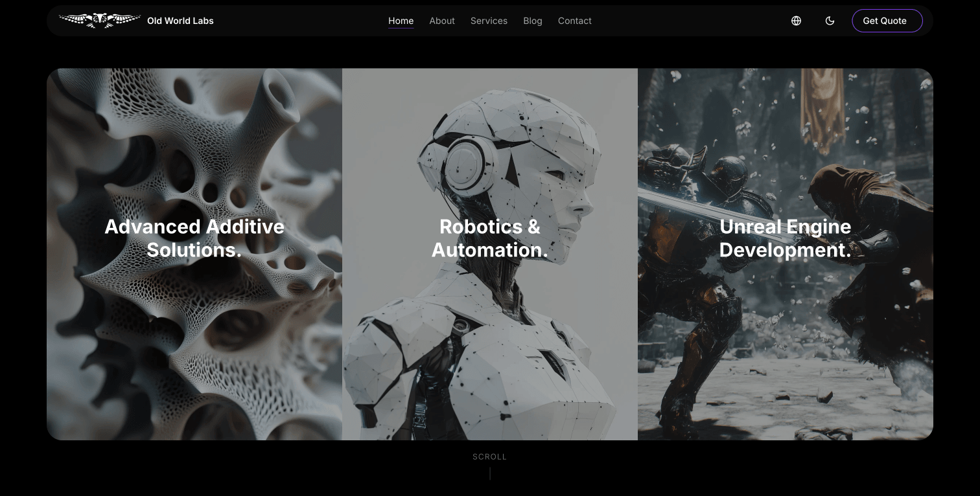
Task: Toggle between dark and light appearance
Action: tap(830, 21)
